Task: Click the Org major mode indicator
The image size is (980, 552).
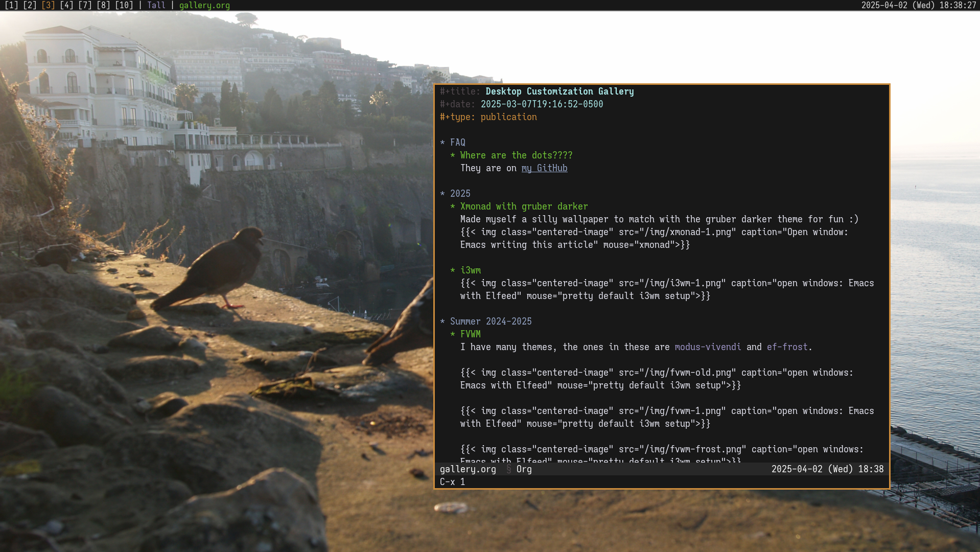Action: pyautogui.click(x=524, y=469)
